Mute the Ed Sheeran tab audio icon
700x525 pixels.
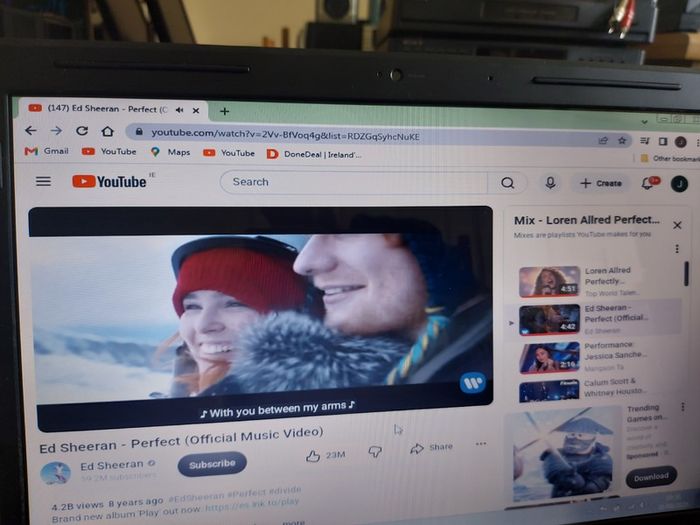point(179,110)
